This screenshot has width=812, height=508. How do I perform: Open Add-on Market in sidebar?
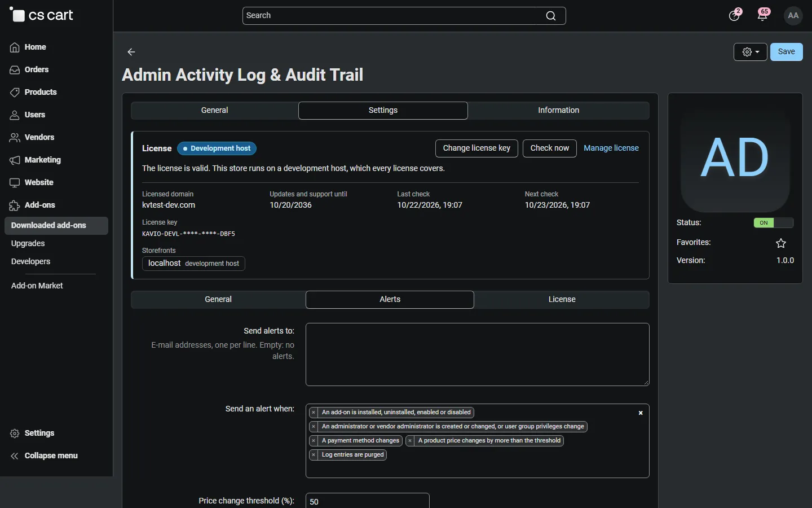coord(37,286)
